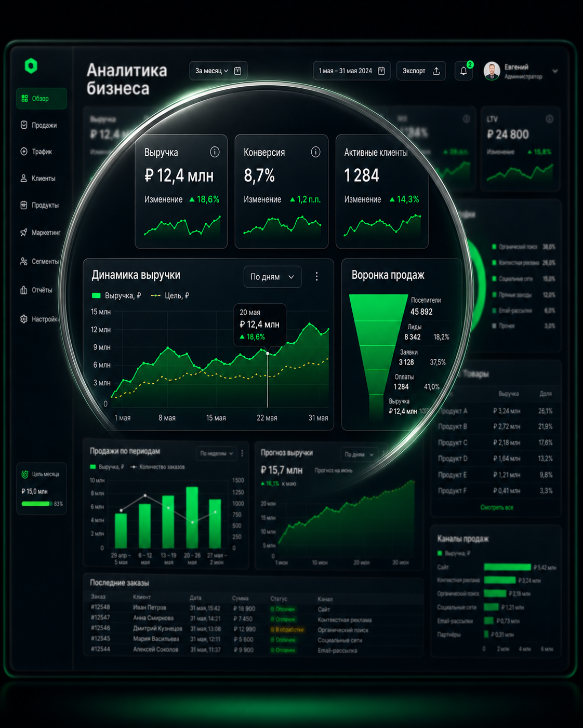
Task: Click the Партнёры bar in Каналы продаж
Action: [x=486, y=634]
